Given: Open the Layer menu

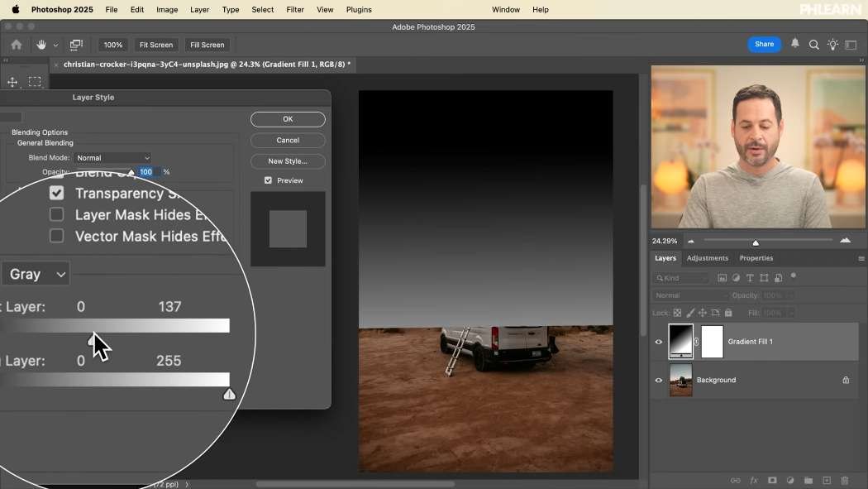Looking at the screenshot, I should 199,9.
